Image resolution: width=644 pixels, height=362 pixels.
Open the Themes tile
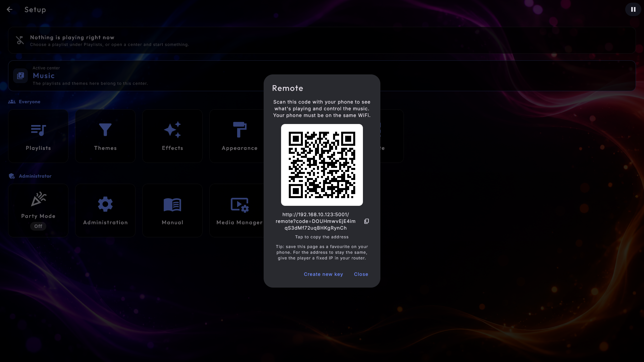click(105, 136)
